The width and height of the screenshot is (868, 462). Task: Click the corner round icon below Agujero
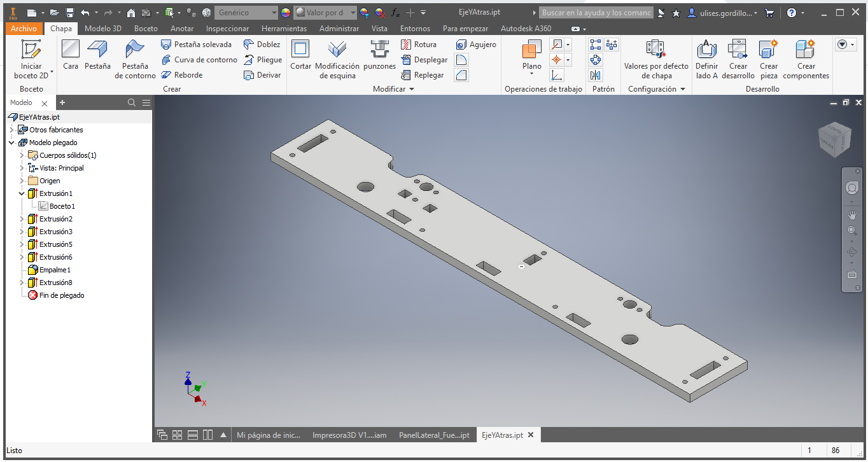click(x=461, y=60)
